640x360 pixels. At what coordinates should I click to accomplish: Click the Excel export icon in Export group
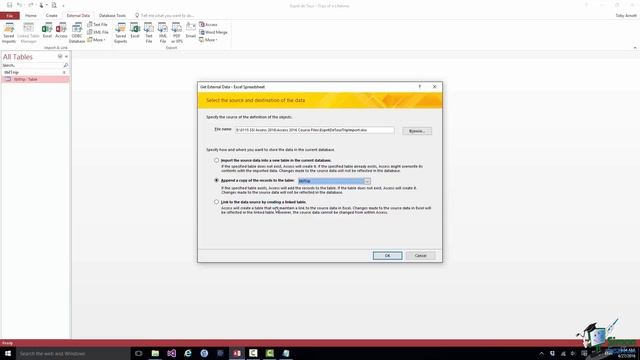pyautogui.click(x=135, y=31)
